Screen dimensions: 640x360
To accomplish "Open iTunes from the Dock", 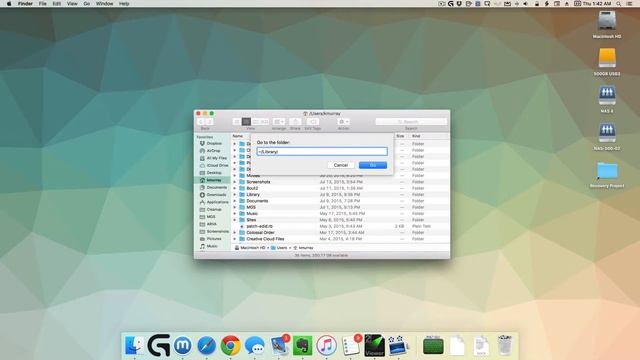I will [x=326, y=346].
